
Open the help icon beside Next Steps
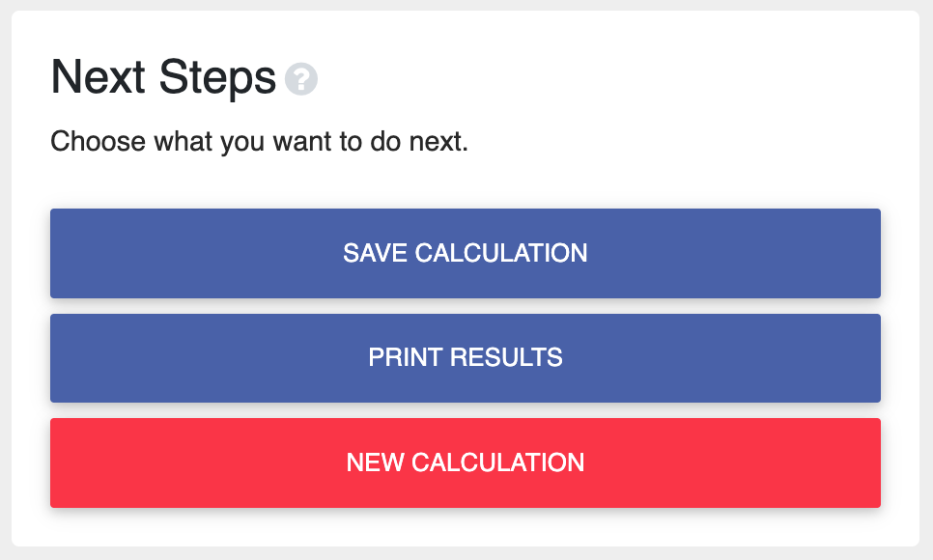click(x=301, y=78)
